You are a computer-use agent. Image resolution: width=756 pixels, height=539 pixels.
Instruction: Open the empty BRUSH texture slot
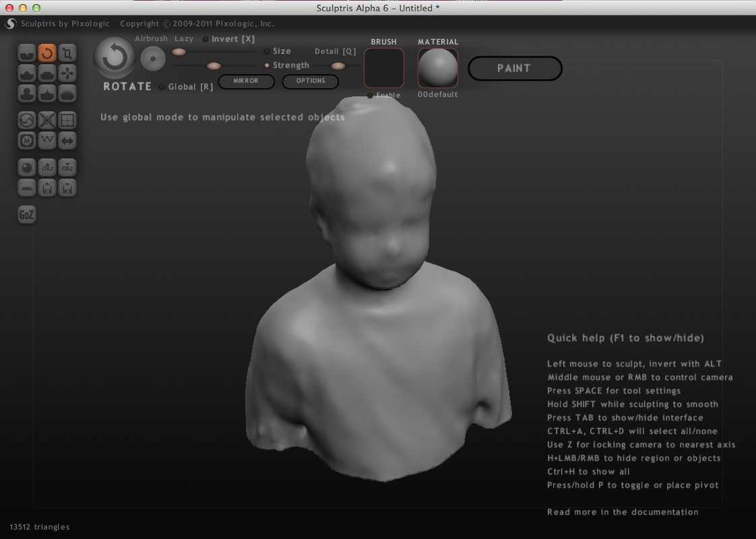[x=384, y=68]
